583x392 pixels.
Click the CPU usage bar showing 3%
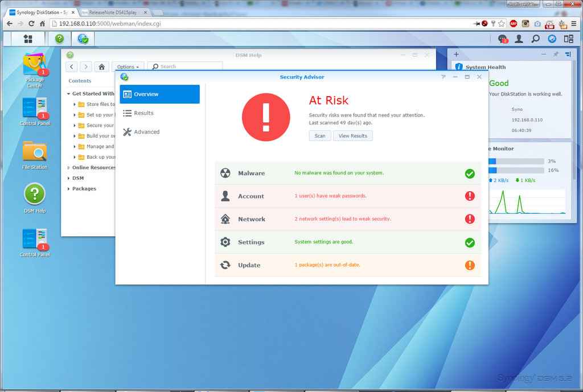coord(516,161)
